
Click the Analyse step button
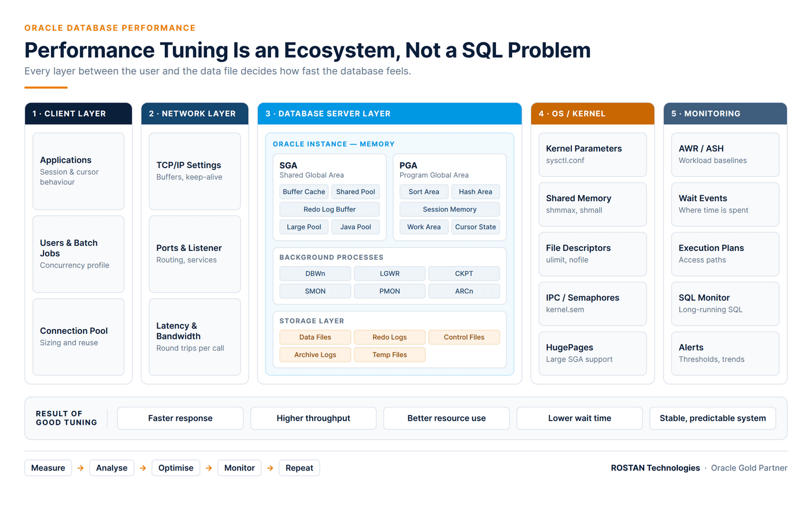pyautogui.click(x=112, y=468)
